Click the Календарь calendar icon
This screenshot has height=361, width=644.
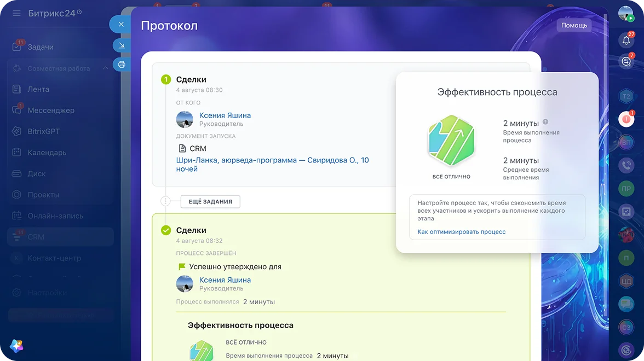16,152
